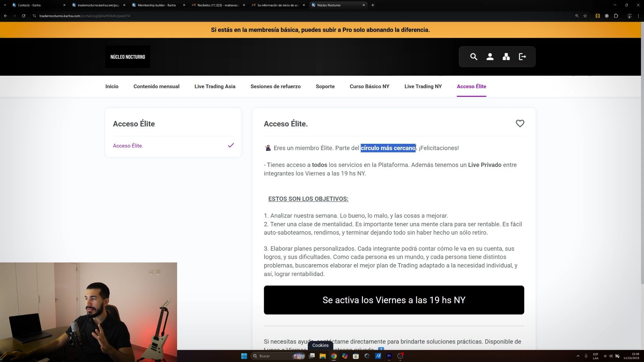Open Copilot from the taskbar
This screenshot has width=644, height=362.
pyautogui.click(x=345, y=356)
